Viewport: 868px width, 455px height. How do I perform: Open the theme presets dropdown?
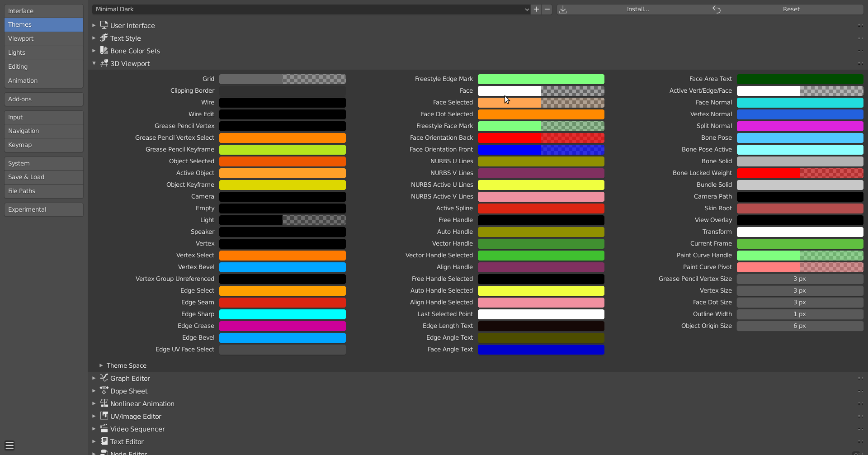[310, 9]
